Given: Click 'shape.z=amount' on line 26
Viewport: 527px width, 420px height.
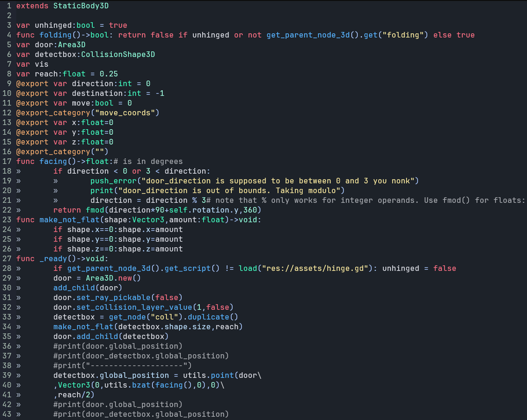Looking at the screenshot, I should pos(151,249).
